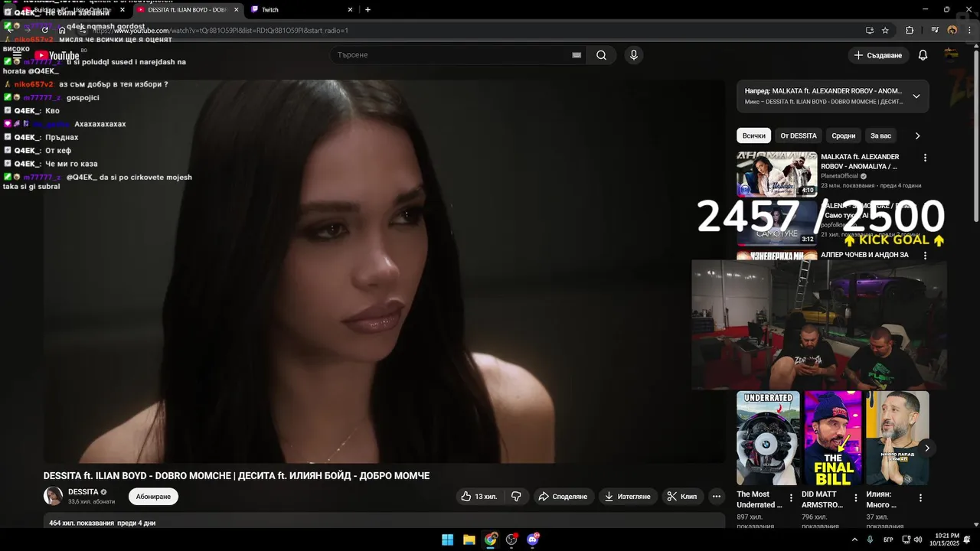Screen dimensions: 980x551
Task: Select the От DESSITA filter chip
Action: tap(799, 135)
